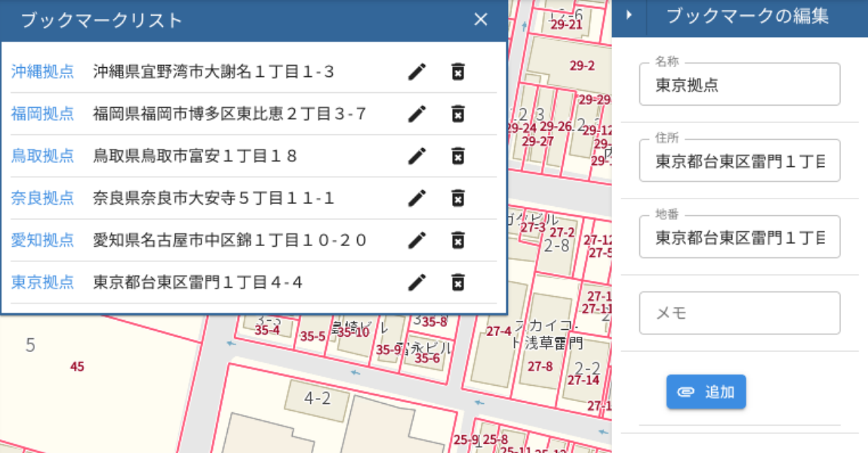Screen dimensions: 868x453
Task: Edit the 鳥取拠点 bookmark entry
Action: [x=417, y=156]
